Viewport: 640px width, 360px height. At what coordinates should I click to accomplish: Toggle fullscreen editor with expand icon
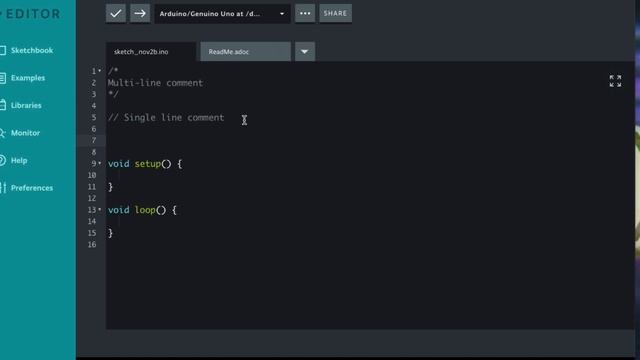[x=615, y=81]
